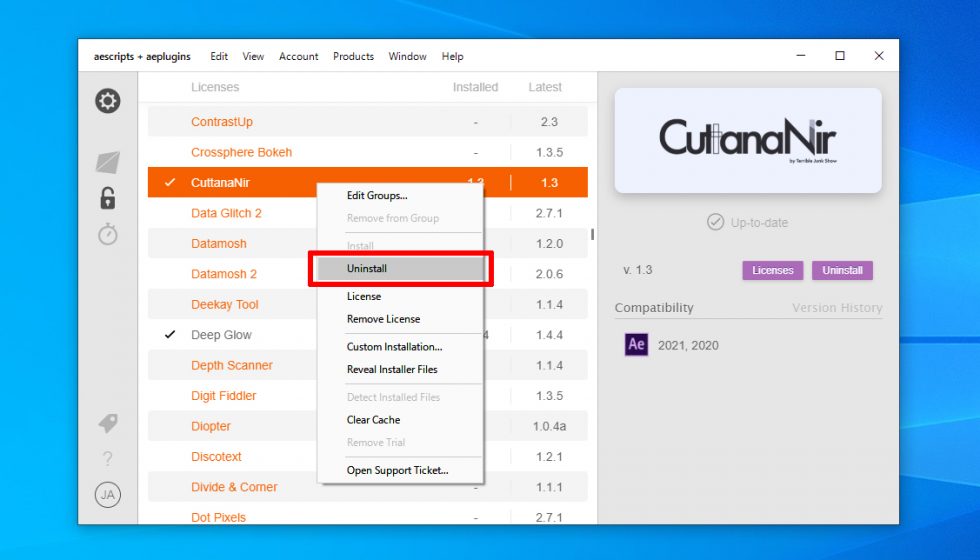Screen dimensions: 980x560
Task: Click the aescripts + aeplugins title
Action: pos(142,56)
